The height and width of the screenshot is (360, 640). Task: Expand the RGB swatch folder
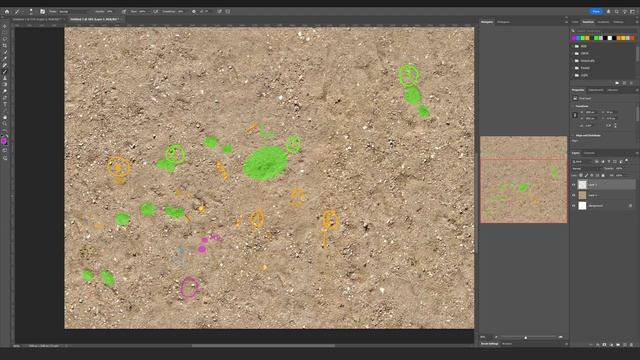[573, 46]
